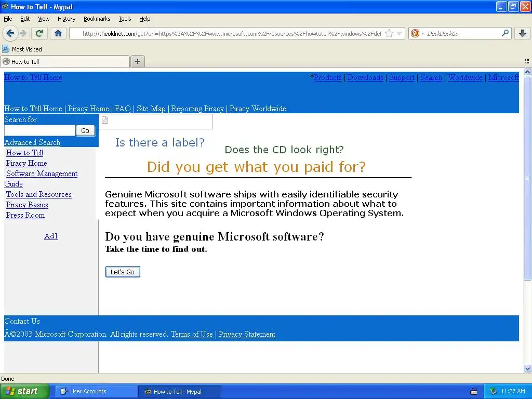Open the History menu
The image size is (532, 399).
[66, 19]
